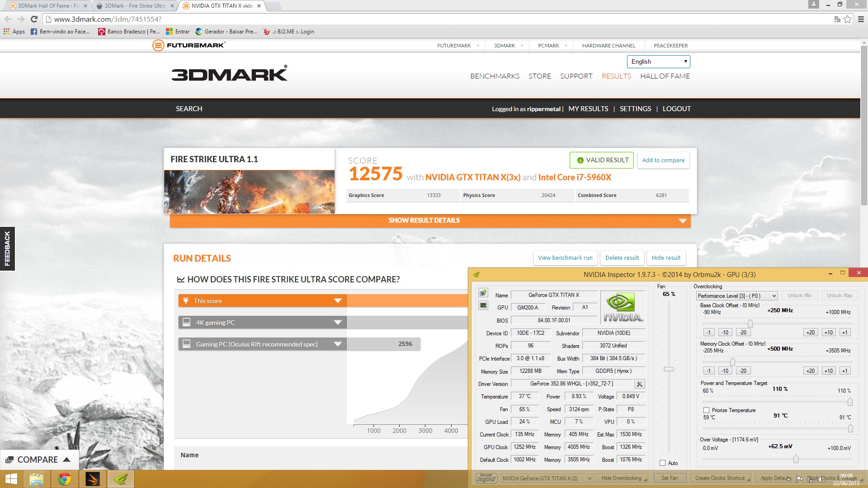Image resolution: width=868 pixels, height=488 pixels.
Task: Open the GPU selection dropdown in Inspector
Action: [x=547, y=478]
